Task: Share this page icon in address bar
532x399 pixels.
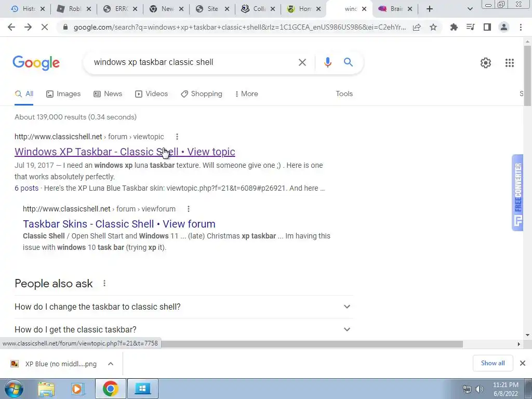Action: coord(417,27)
